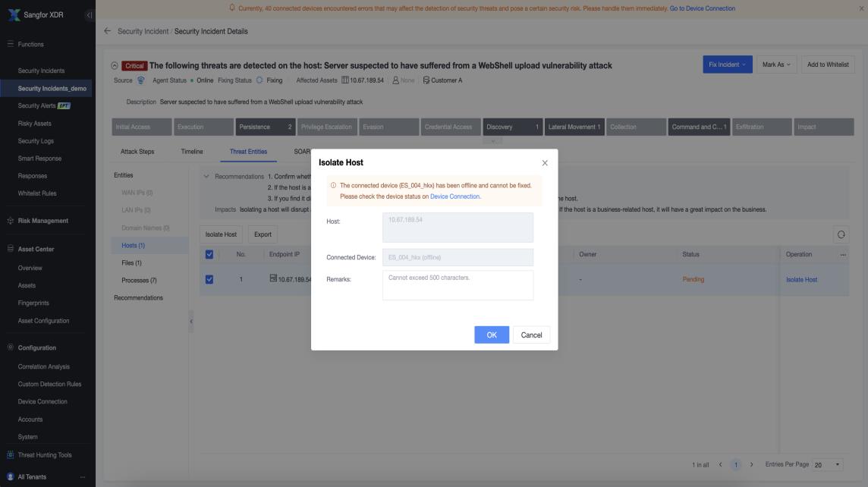The image size is (868, 487).
Task: Click the affected asset host icon
Action: pos(345,80)
